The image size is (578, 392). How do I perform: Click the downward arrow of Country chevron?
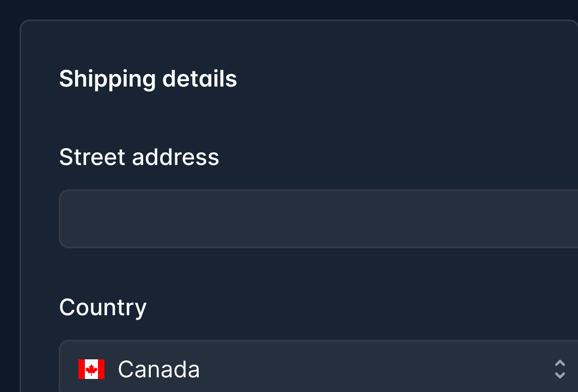pyautogui.click(x=559, y=375)
